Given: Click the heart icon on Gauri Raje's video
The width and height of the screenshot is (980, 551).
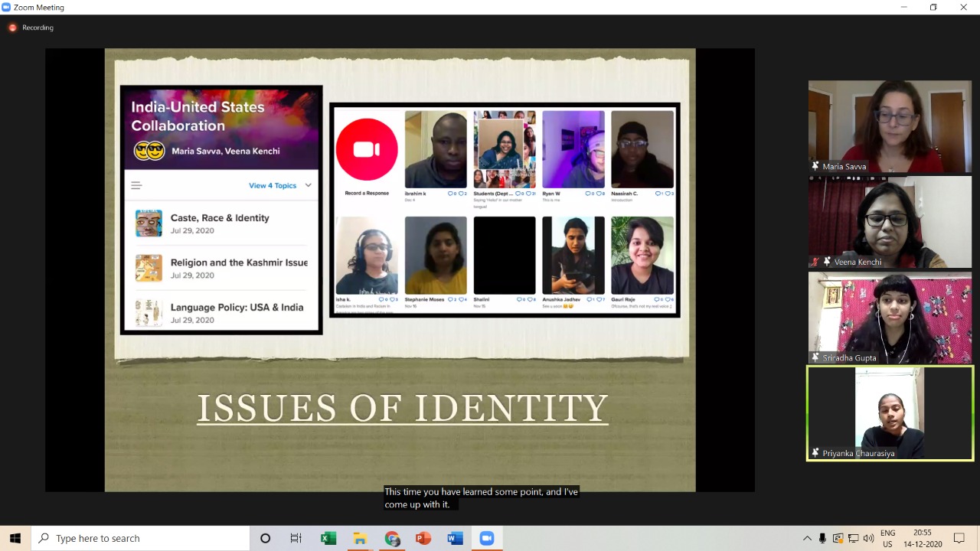Looking at the screenshot, I should point(668,299).
